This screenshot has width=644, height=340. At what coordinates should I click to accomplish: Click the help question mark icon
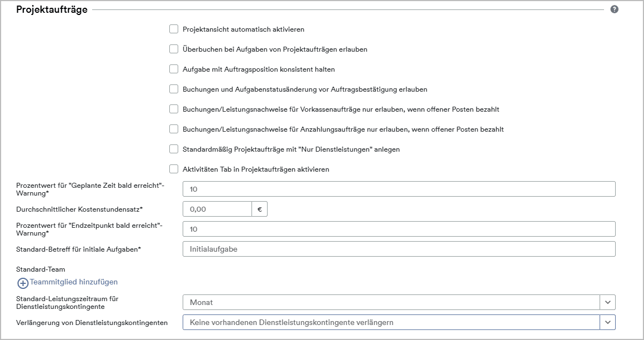pyautogui.click(x=614, y=9)
